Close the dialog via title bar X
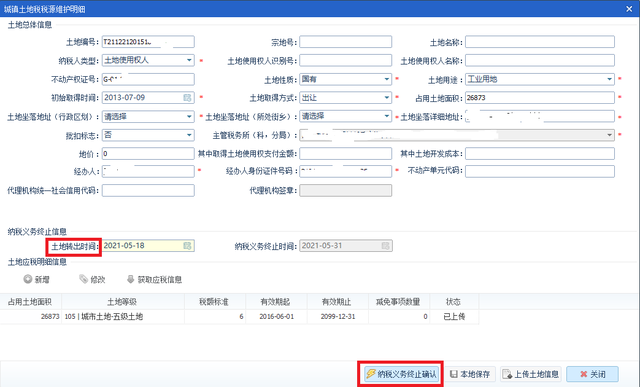 click(629, 9)
